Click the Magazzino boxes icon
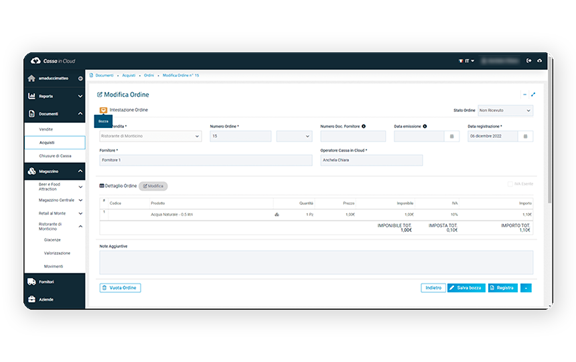 tap(32, 171)
